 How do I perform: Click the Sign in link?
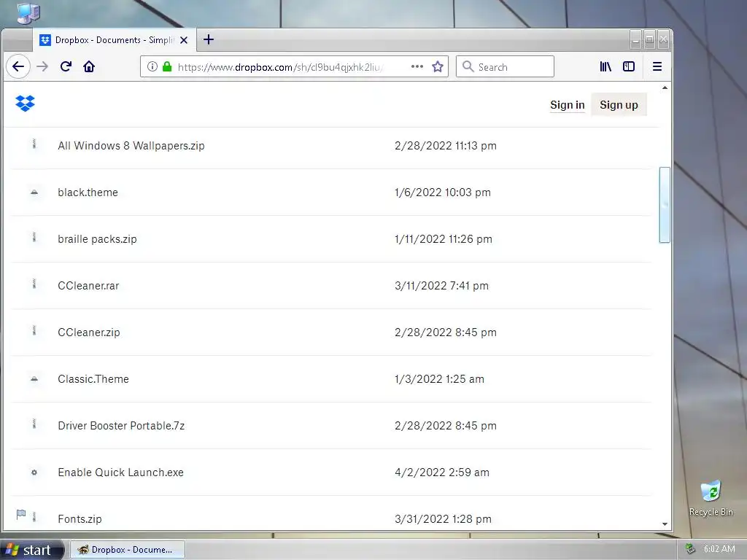coord(567,105)
